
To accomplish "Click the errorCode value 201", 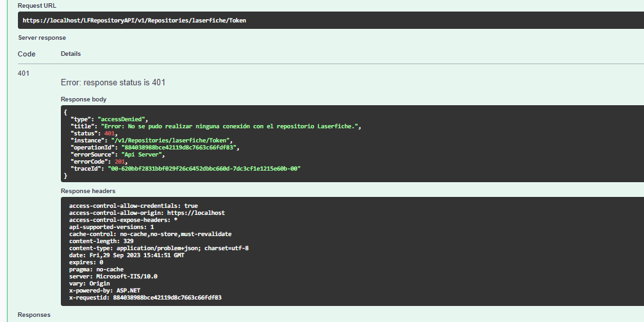I will [x=120, y=162].
